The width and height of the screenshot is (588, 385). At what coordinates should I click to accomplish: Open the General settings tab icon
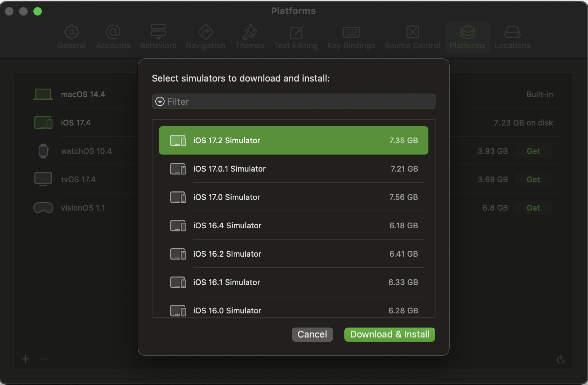[x=71, y=32]
